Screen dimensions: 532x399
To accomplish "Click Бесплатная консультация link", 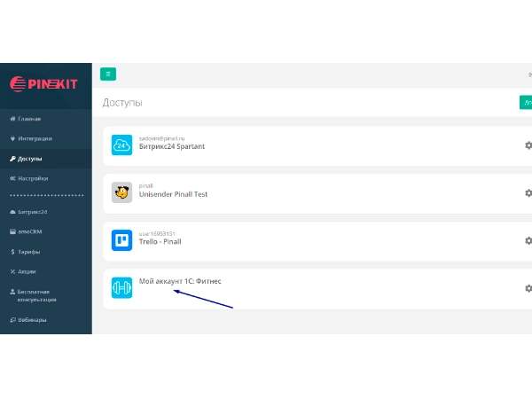I will 34,295.
